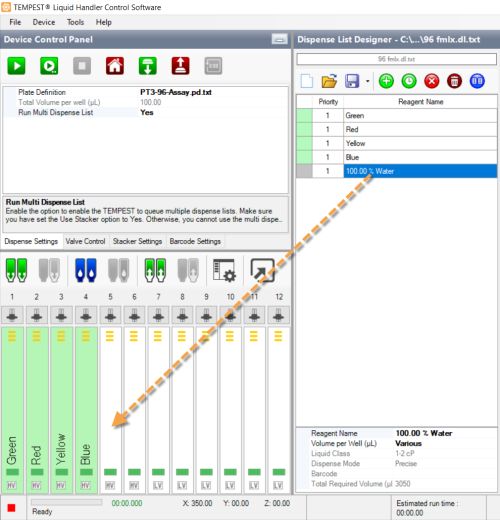Click the gray disabled prime valves icon
The height and width of the screenshot is (520, 500).
pyautogui.click(x=49, y=270)
